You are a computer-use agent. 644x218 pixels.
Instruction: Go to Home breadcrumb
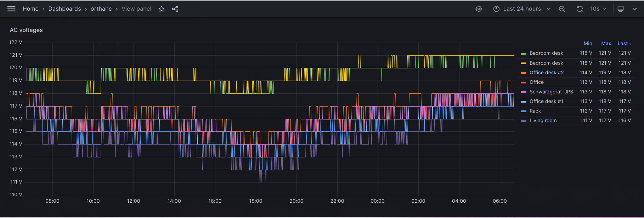(30, 9)
